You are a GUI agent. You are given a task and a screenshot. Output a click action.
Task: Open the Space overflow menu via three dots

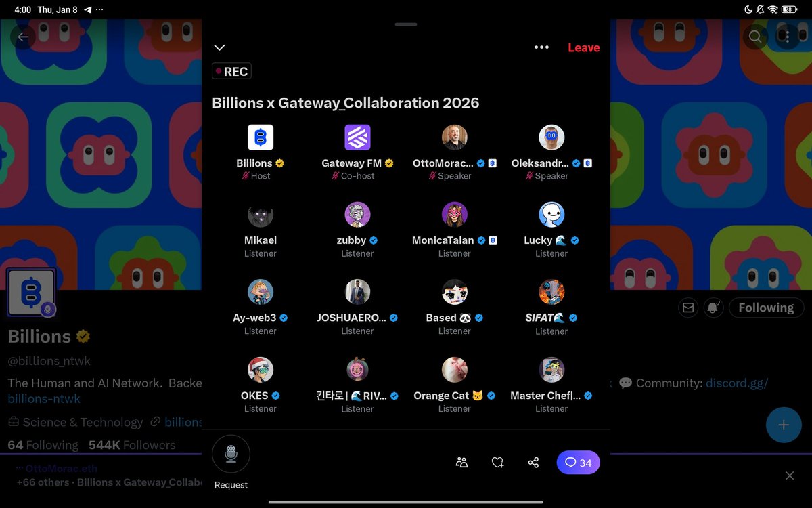(x=541, y=47)
